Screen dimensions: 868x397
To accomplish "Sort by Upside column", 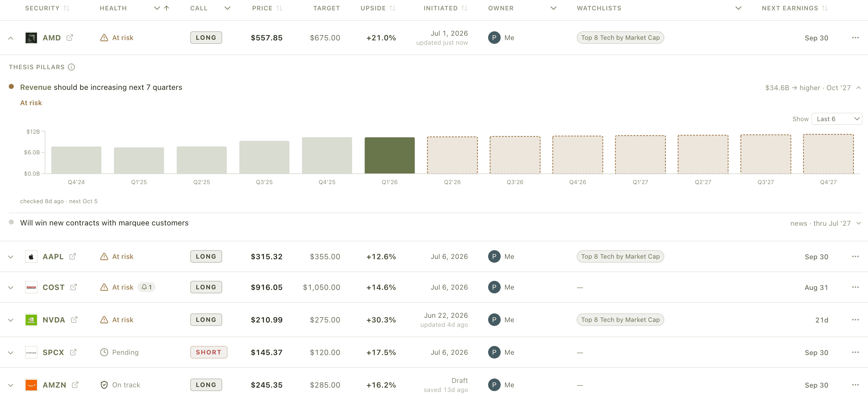I will (392, 8).
